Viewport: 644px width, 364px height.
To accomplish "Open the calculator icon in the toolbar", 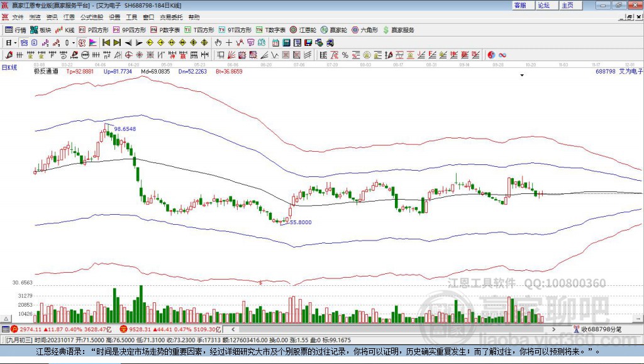I will (x=287, y=43).
